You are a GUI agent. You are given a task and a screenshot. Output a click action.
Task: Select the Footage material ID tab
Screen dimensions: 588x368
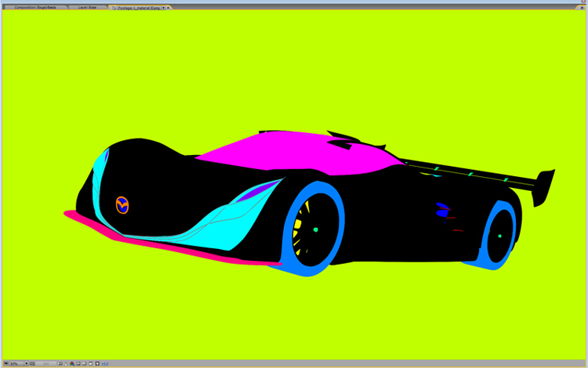(139, 8)
